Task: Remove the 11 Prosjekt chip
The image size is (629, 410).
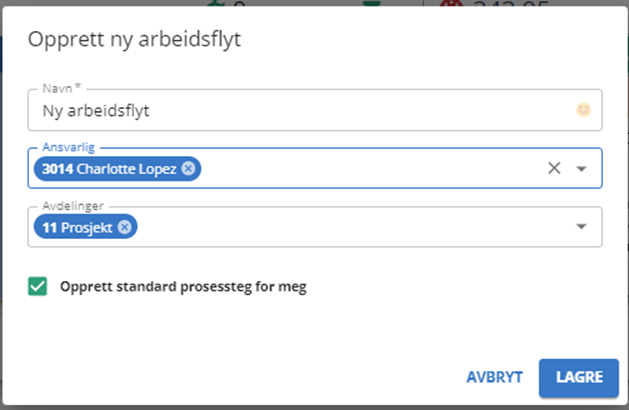Action: click(124, 227)
